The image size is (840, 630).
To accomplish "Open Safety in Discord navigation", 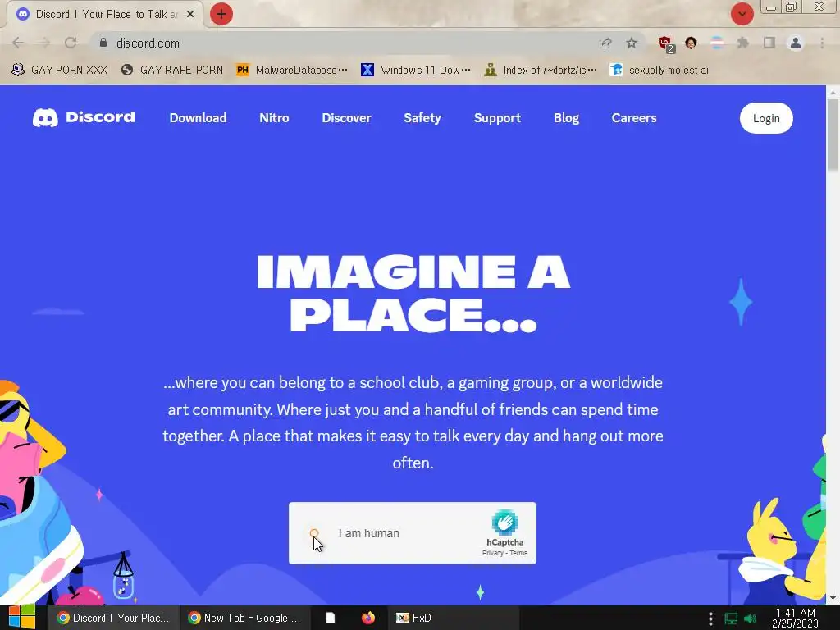I will (422, 118).
